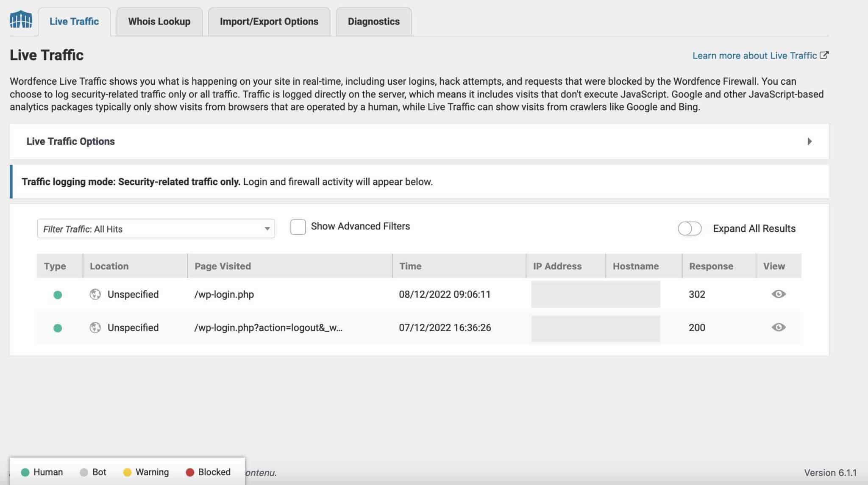This screenshot has height=485, width=868.
Task: Enable security-related traffic logging mode toggle
Action: click(808, 141)
